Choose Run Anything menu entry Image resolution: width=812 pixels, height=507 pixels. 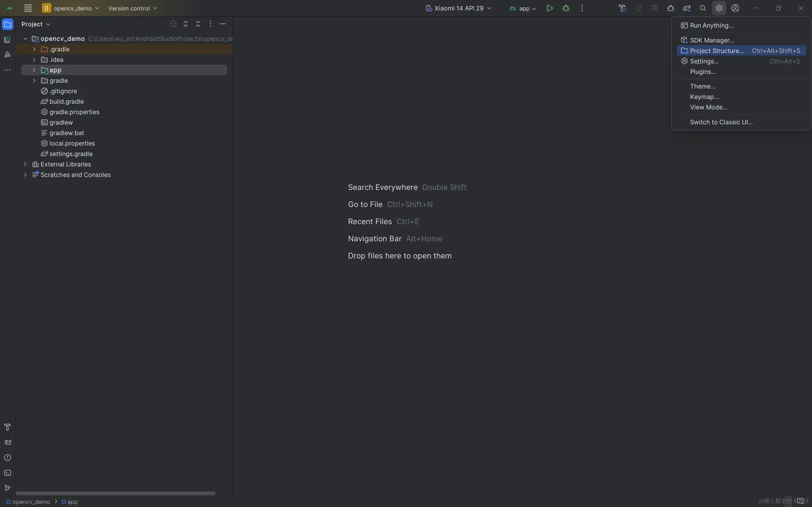click(x=741, y=25)
